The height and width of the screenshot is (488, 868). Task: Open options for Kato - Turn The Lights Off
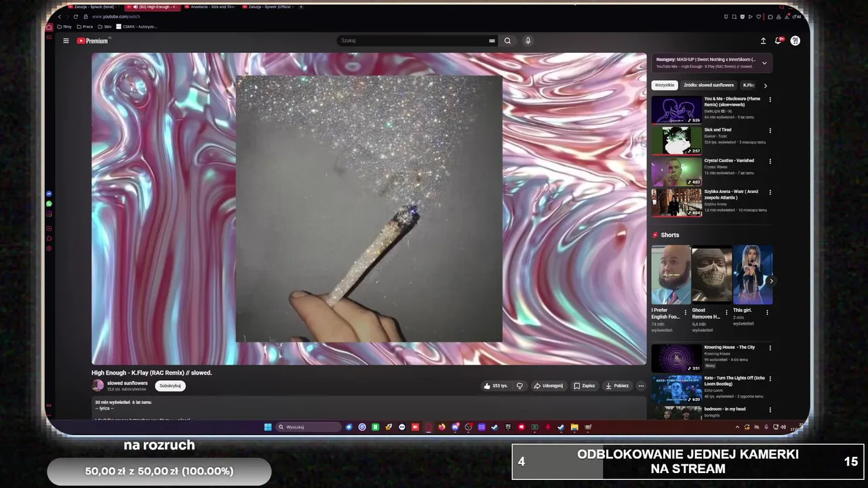coord(770,379)
